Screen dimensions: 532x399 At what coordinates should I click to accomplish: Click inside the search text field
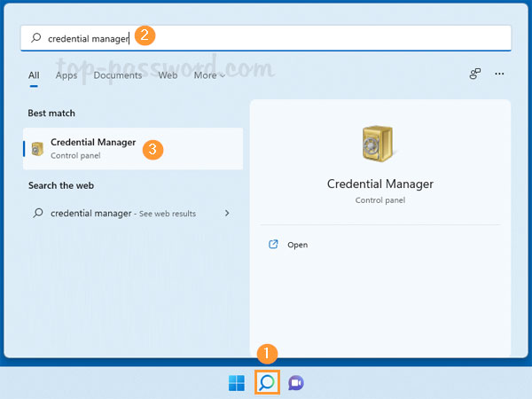(310, 38)
